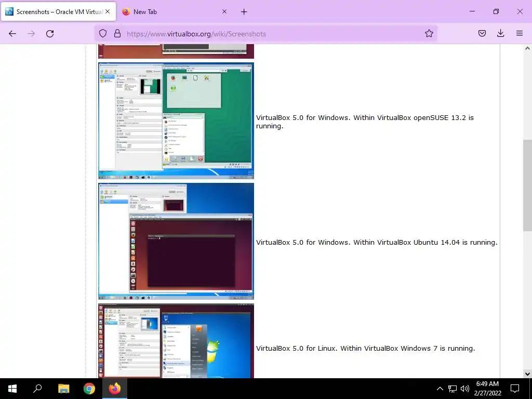Open the clock showing 6:49 AM
The image size is (532, 399).
pyautogui.click(x=487, y=389)
